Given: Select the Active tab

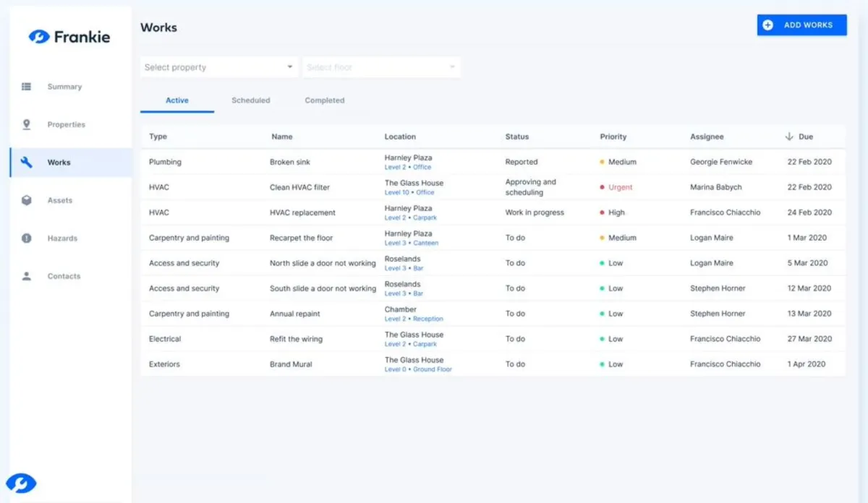Looking at the screenshot, I should [x=177, y=100].
